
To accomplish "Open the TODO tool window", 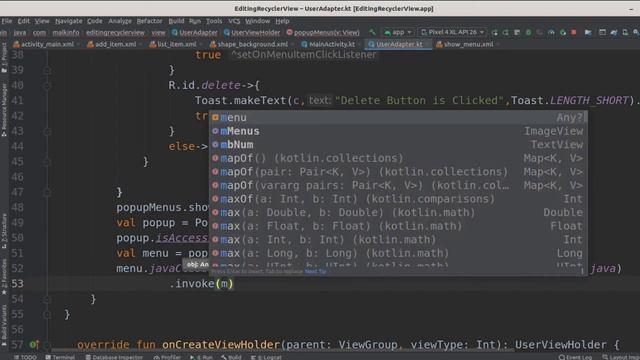I will click(x=25, y=357).
